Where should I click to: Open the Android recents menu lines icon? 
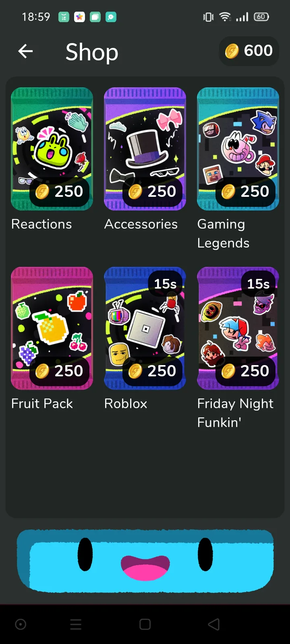[x=76, y=624]
